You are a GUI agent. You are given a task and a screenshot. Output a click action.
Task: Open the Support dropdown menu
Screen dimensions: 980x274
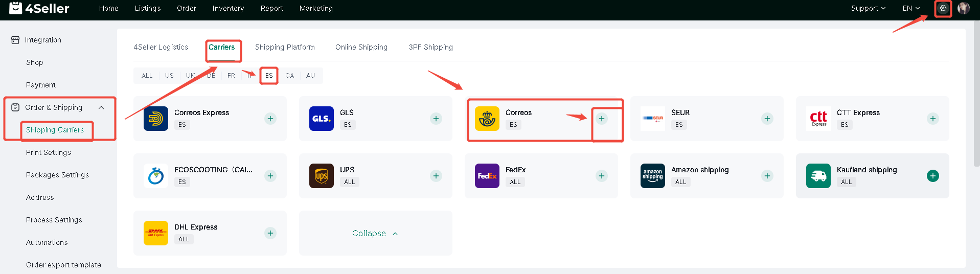pos(868,8)
